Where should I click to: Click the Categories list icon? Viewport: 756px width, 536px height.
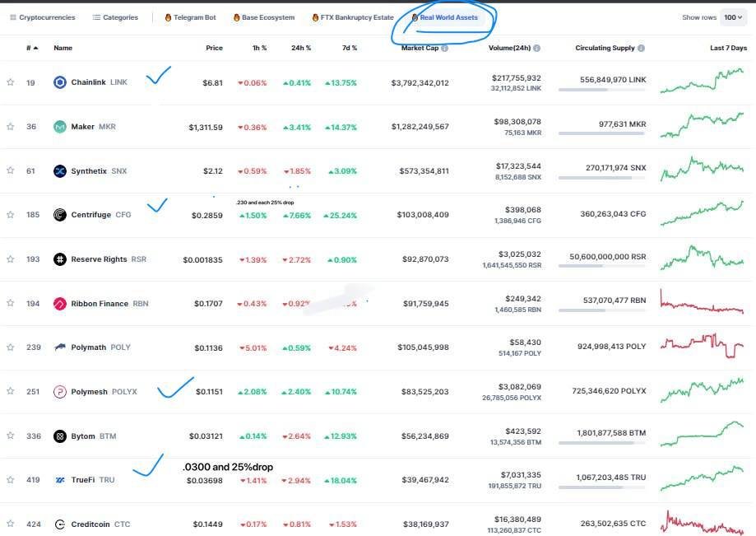[96, 17]
